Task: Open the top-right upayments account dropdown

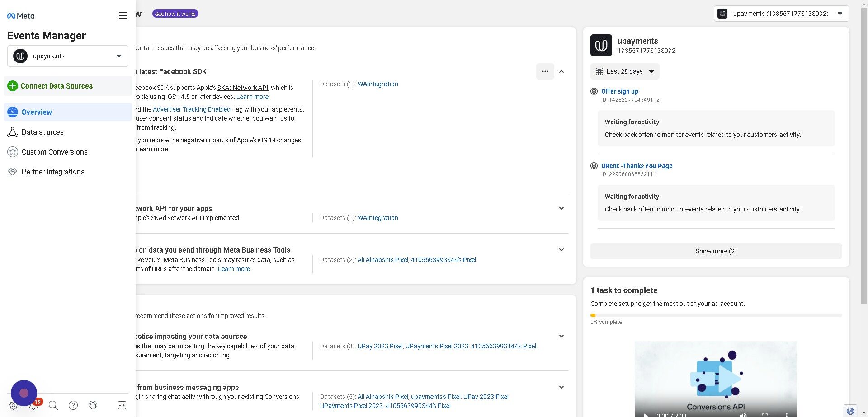Action: (x=781, y=14)
